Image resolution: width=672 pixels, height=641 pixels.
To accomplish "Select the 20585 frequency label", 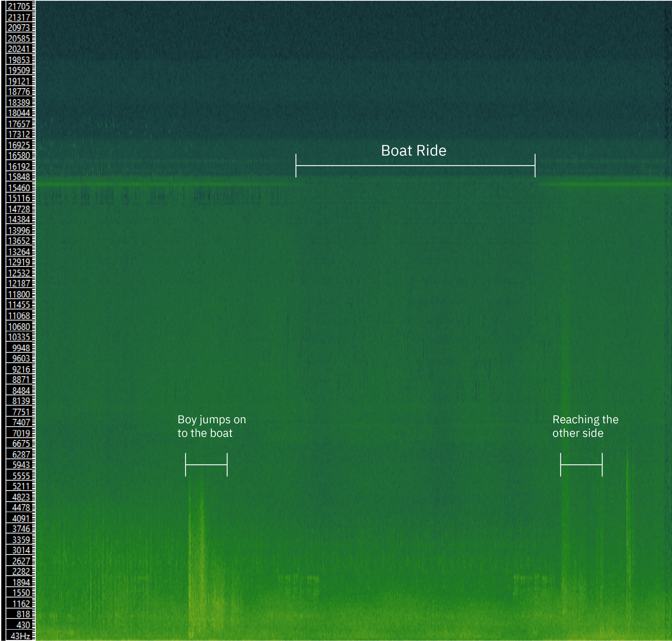I will click(19, 38).
